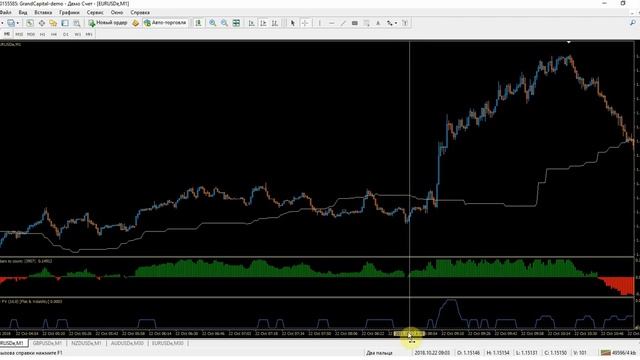Open the Strategy Tester icon
This screenshot has height=360, width=640.
(x=77, y=23)
